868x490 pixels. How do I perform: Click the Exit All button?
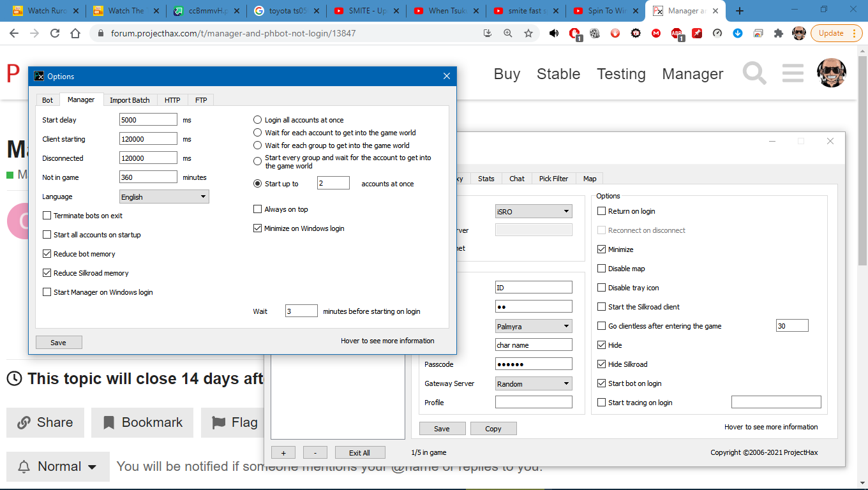(359, 452)
